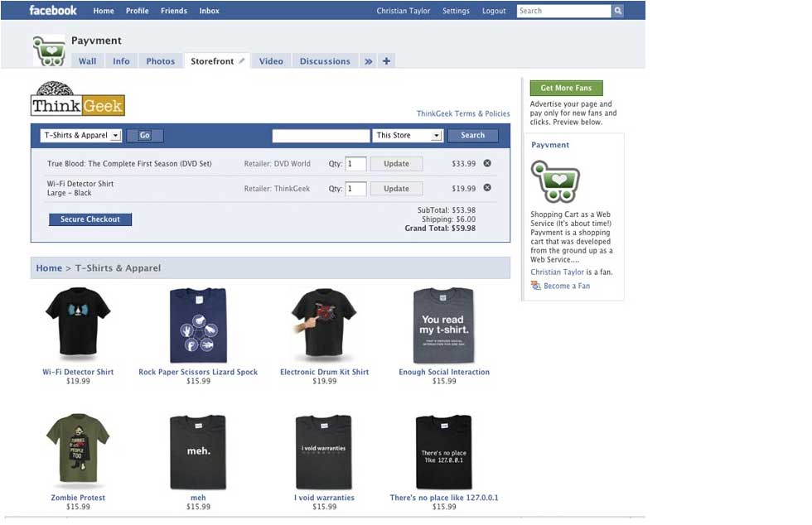Screen dimensions: 812x525
Task: Open the This Store search scope dropdown
Action: coord(407,135)
